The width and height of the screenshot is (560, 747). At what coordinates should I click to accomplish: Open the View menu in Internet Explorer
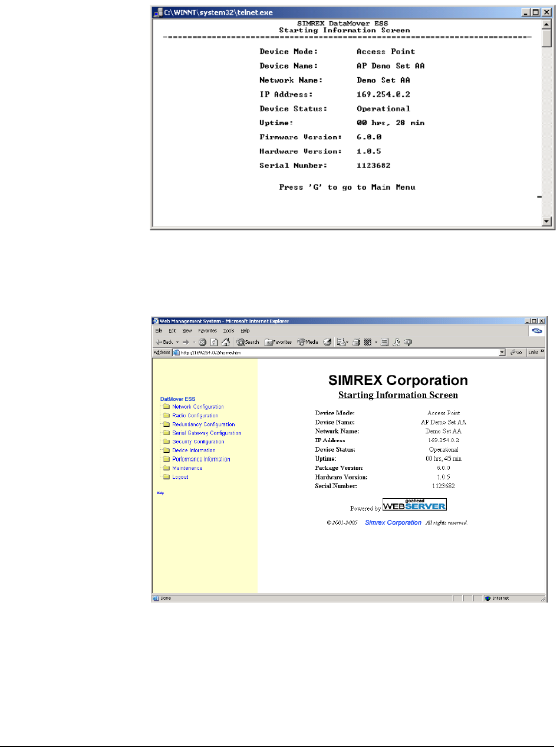[187, 331]
